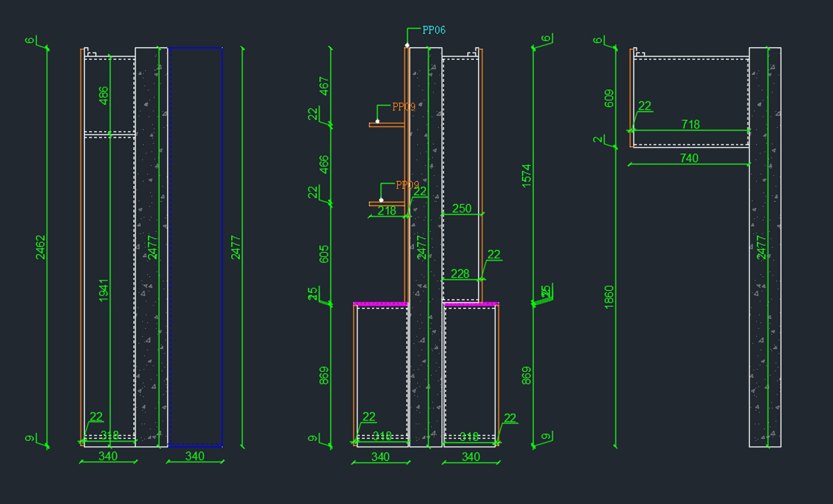The width and height of the screenshot is (833, 504).
Task: Select the 609 dimension text
Action: pyautogui.click(x=609, y=99)
